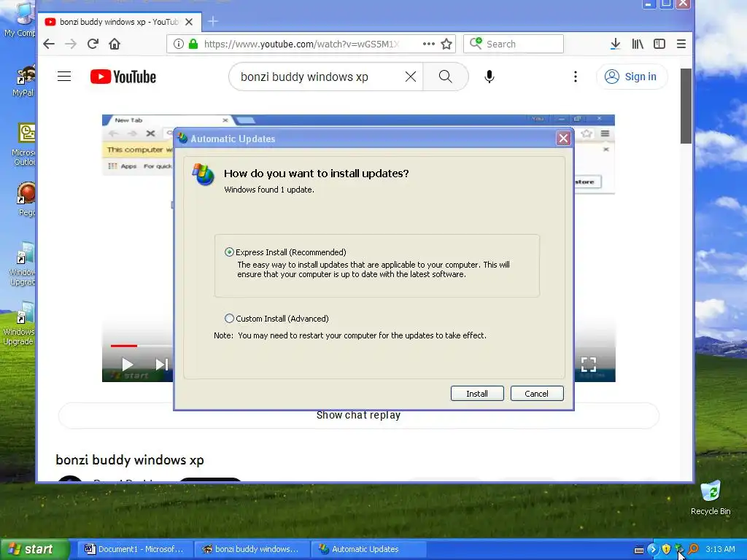Click the orange magnifier tray icon
This screenshot has width=747, height=560.
click(693, 550)
